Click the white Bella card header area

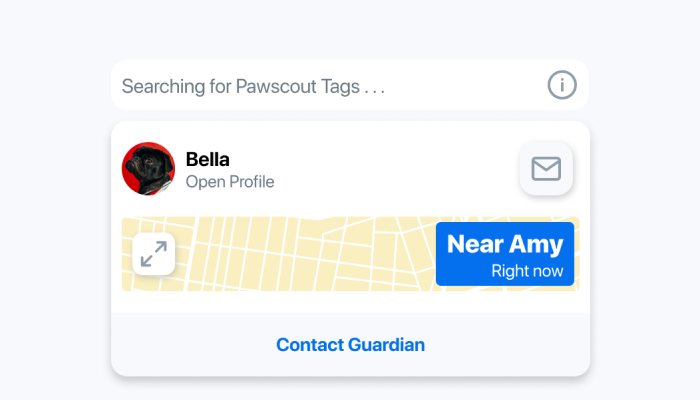click(x=350, y=169)
